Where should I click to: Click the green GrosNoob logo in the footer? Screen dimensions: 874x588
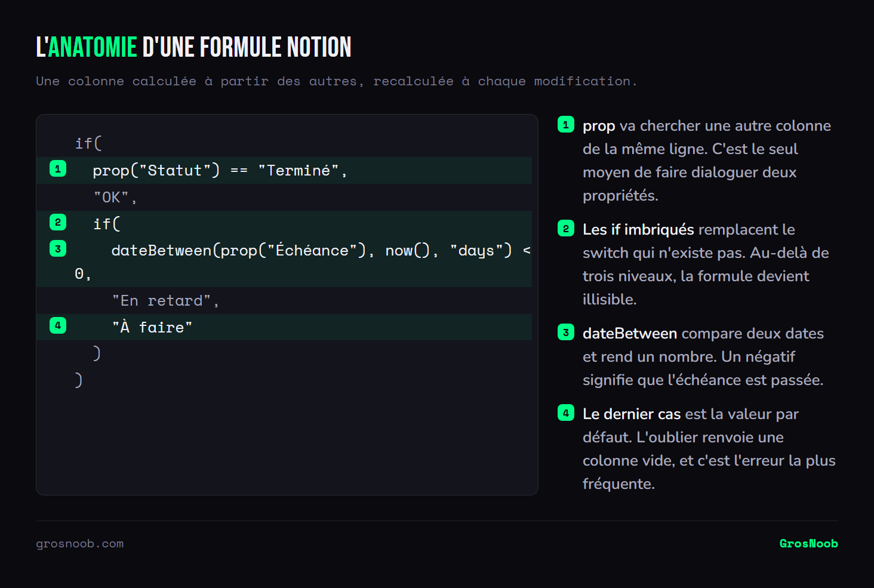pyautogui.click(x=808, y=544)
